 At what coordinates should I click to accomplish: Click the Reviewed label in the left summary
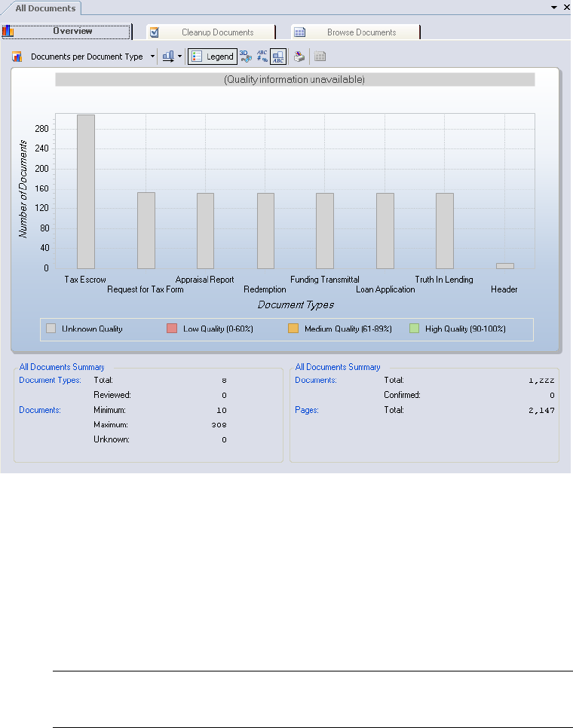pyautogui.click(x=112, y=395)
